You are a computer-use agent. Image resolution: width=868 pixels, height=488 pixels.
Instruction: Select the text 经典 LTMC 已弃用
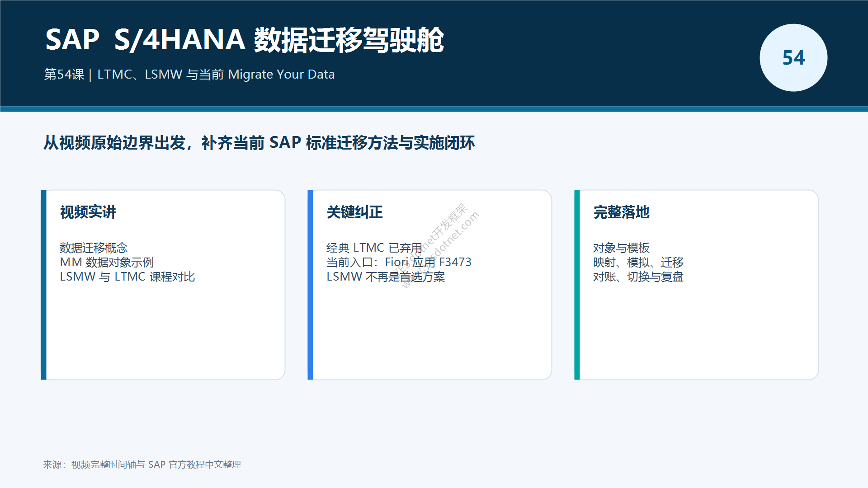tap(374, 248)
